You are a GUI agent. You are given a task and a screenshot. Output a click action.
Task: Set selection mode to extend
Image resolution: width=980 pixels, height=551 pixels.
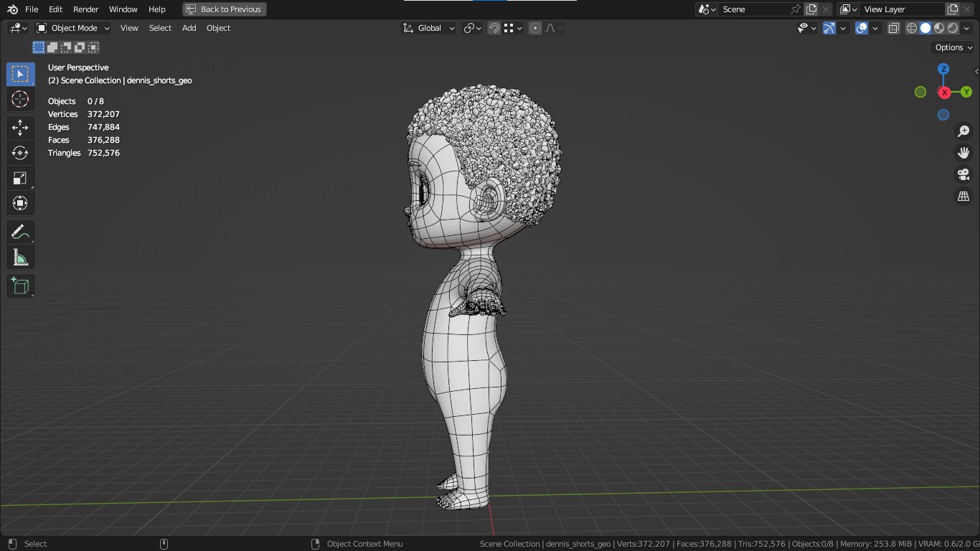[x=52, y=47]
